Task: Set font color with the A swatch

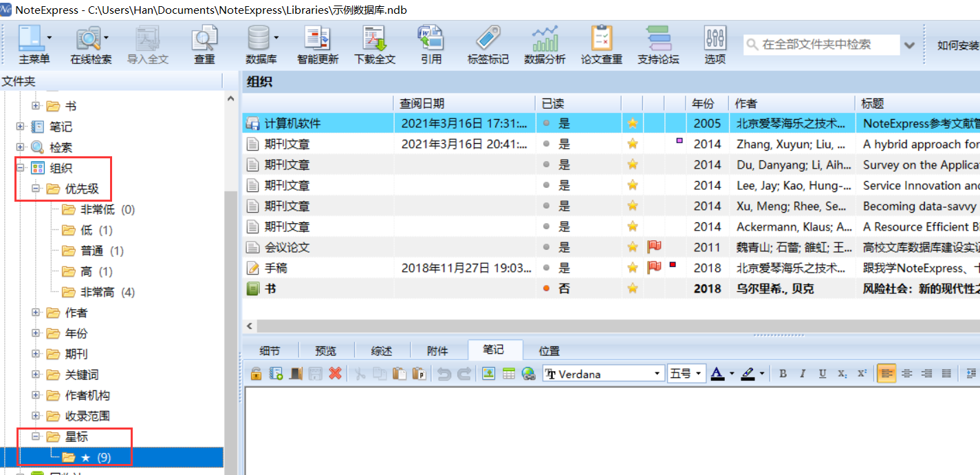Action: point(717,374)
